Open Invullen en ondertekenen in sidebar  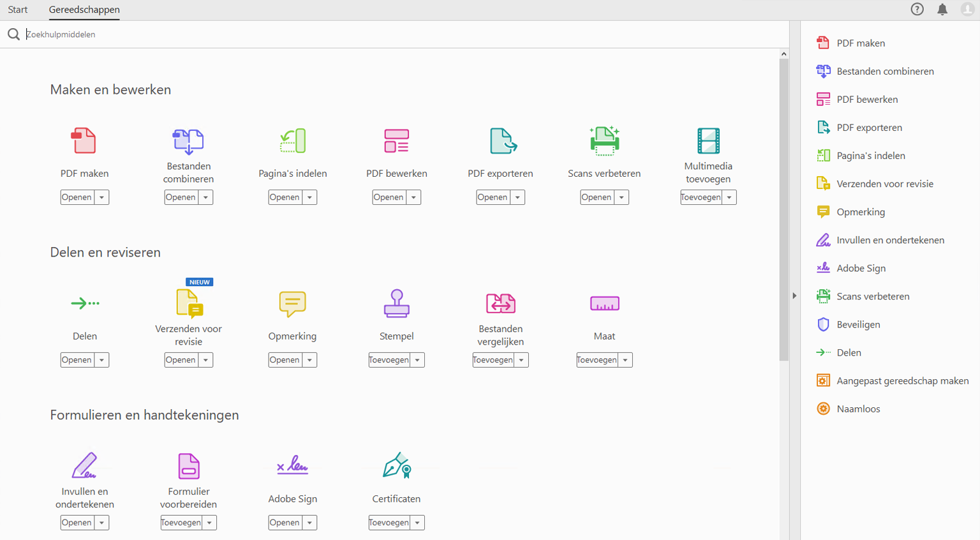pos(890,240)
